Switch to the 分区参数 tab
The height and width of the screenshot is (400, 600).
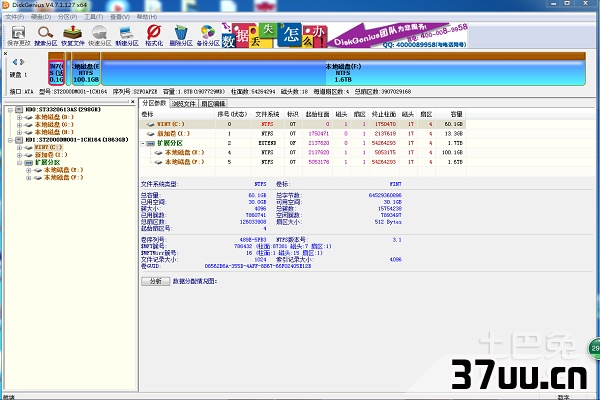154,103
